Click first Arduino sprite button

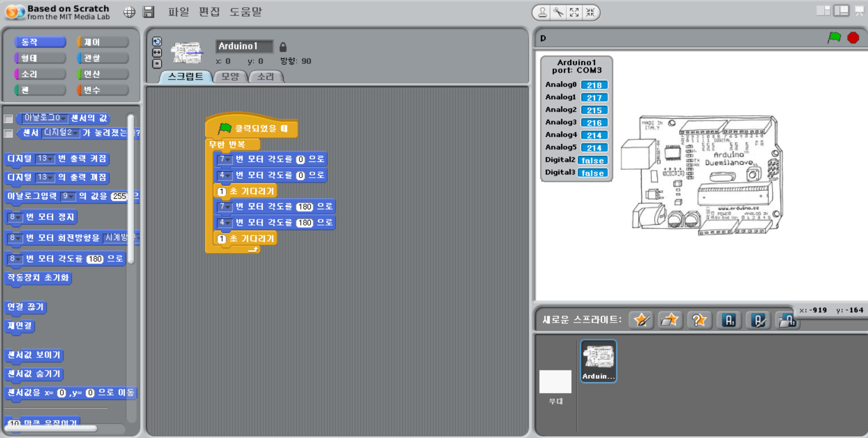730,320
